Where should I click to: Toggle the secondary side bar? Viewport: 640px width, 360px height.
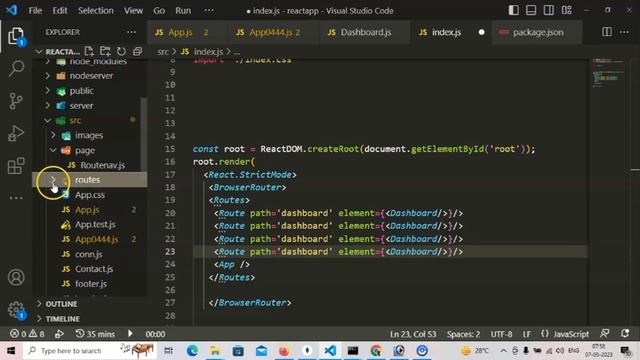549,10
